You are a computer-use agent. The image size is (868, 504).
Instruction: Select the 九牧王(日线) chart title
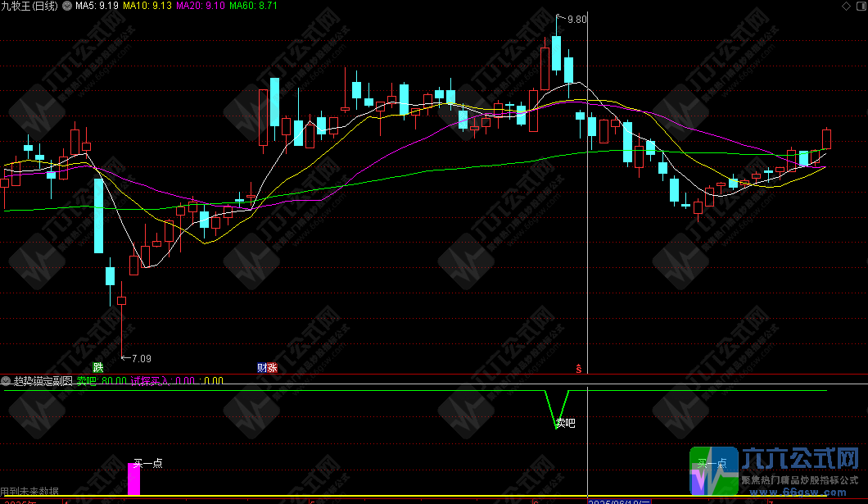29,6
